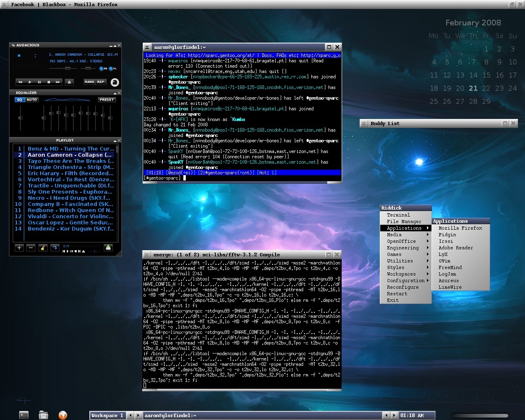Switch to previous workspace via toolbar arrow
The width and height of the screenshot is (525, 420).
pyautogui.click(x=130, y=415)
